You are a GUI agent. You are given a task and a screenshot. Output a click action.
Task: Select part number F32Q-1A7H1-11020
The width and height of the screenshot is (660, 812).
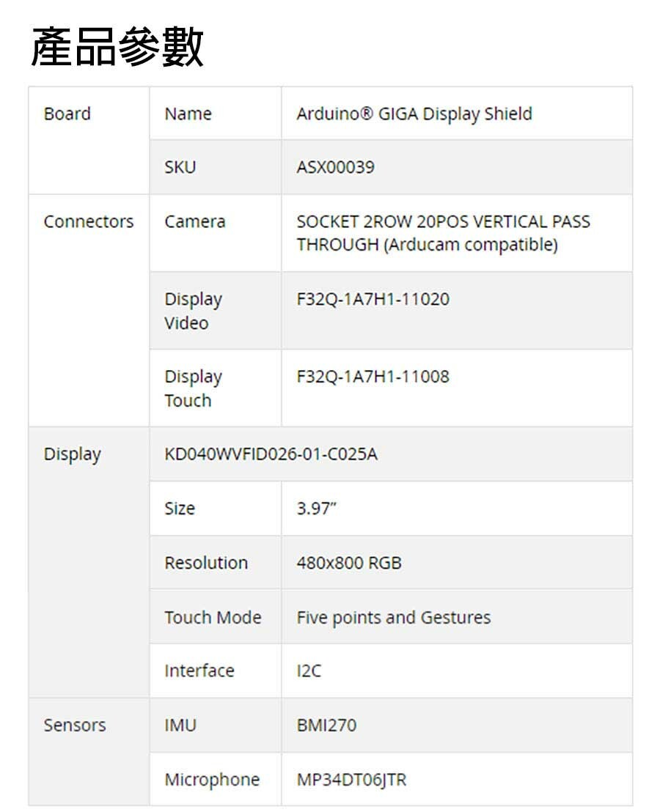373,299
